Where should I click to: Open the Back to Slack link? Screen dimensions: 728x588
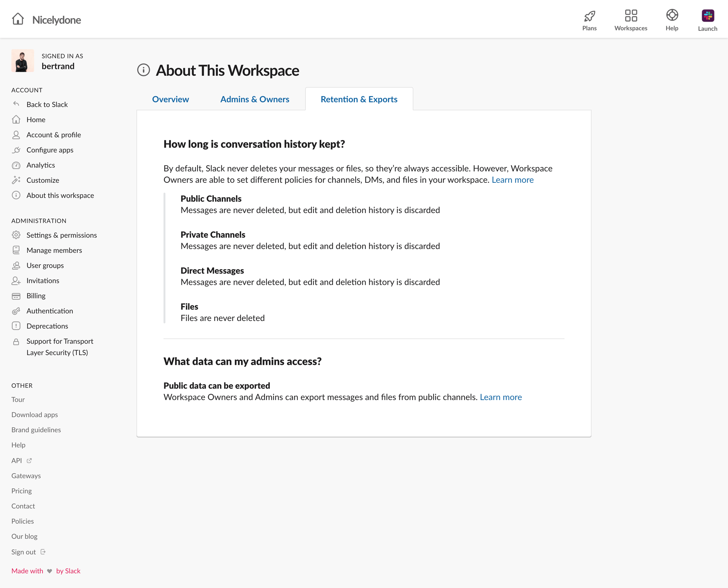click(x=47, y=104)
